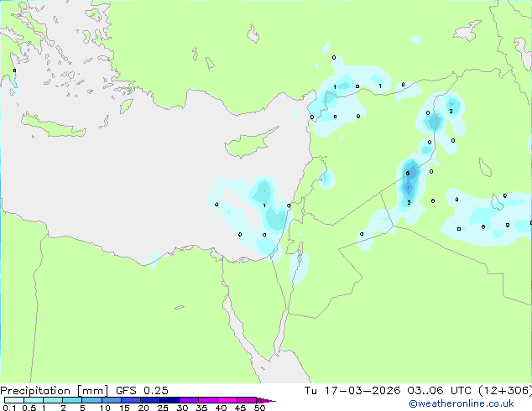Click the 0.1–0.5 mm legend color swatch
The height and width of the screenshot is (411, 532).
click(14, 400)
